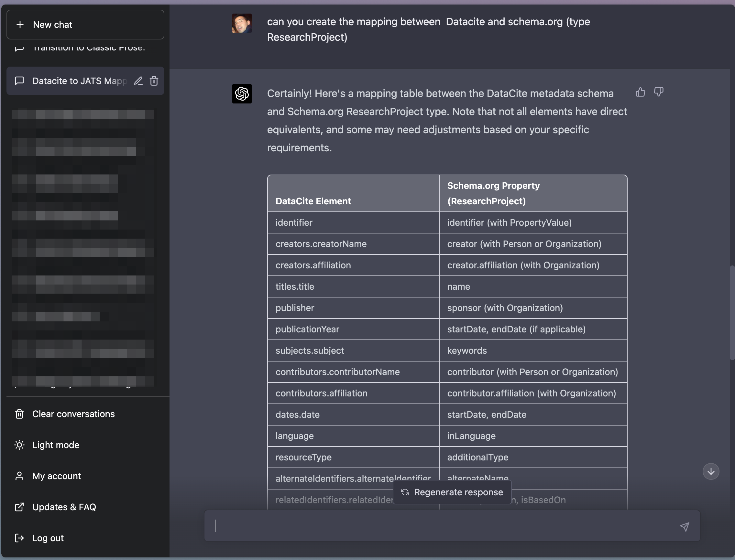Click the 'creator (with Person or Organization)' cell

tap(533, 244)
